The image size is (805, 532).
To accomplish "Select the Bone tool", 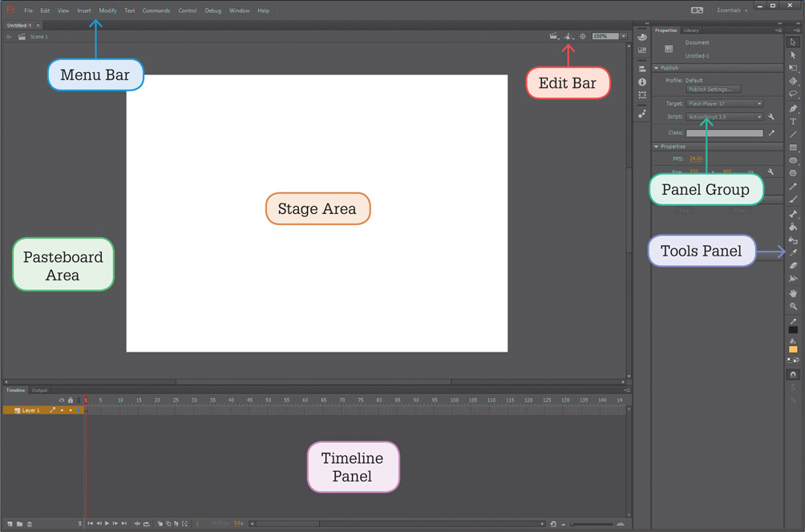I will click(x=793, y=213).
